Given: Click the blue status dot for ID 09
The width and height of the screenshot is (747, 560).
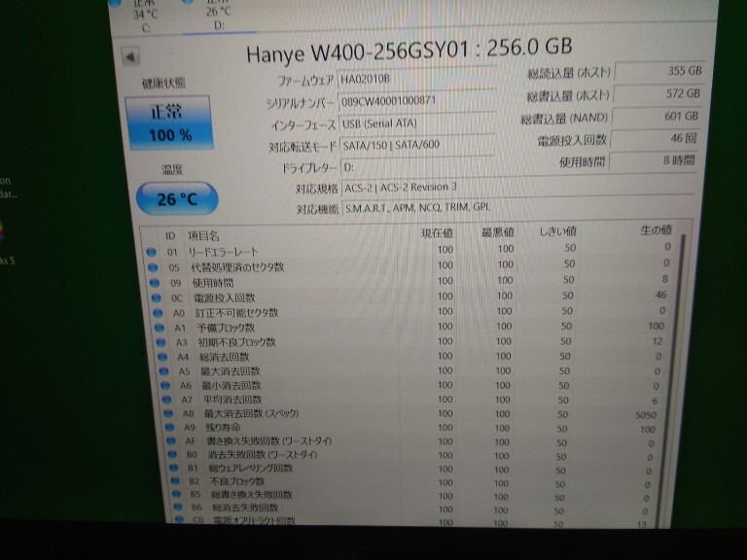Looking at the screenshot, I should click(155, 283).
